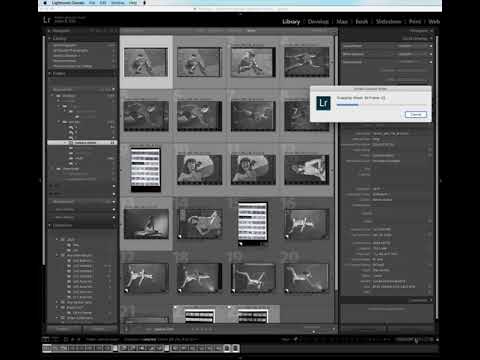
Task: Open the second window button in filmstrip header
Action: coord(55,339)
